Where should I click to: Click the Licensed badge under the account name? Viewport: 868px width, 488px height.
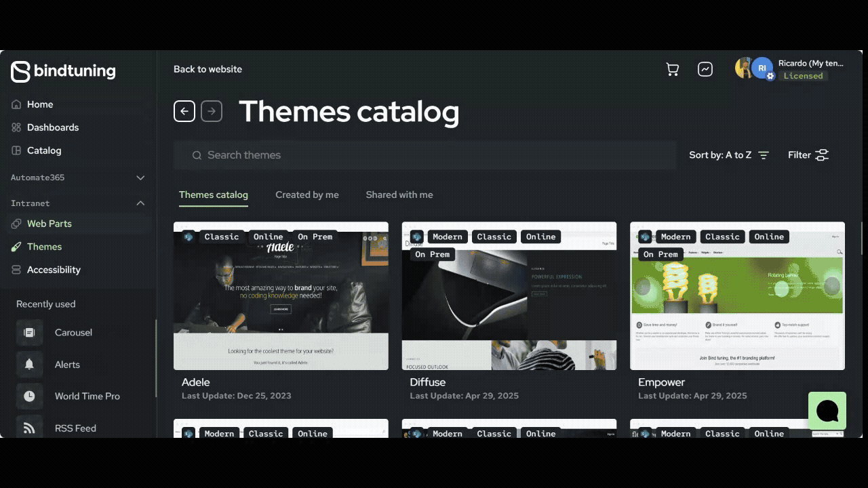click(803, 76)
